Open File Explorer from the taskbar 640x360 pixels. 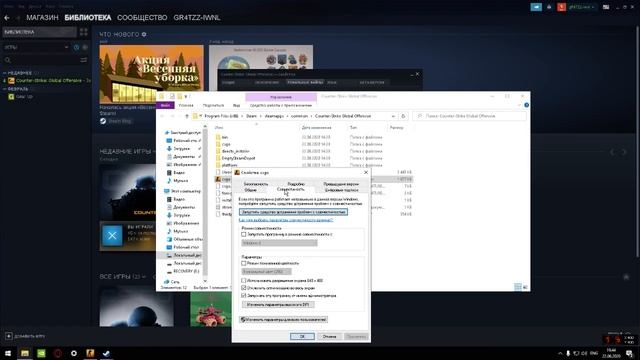pyautogui.click(x=25, y=353)
